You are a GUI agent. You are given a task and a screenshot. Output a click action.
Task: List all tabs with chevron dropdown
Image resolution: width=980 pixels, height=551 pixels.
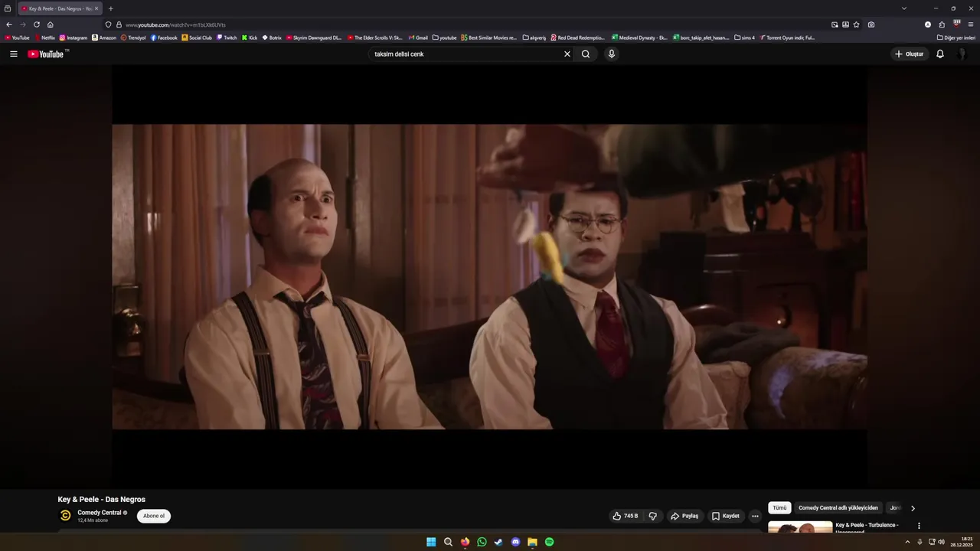click(x=904, y=8)
